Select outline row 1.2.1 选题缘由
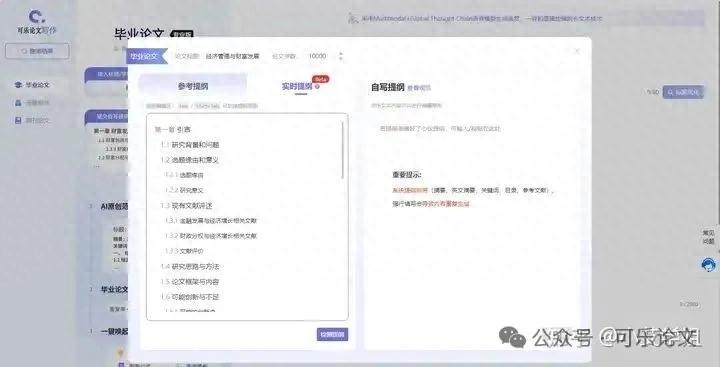This screenshot has width=720, height=367. tap(184, 175)
